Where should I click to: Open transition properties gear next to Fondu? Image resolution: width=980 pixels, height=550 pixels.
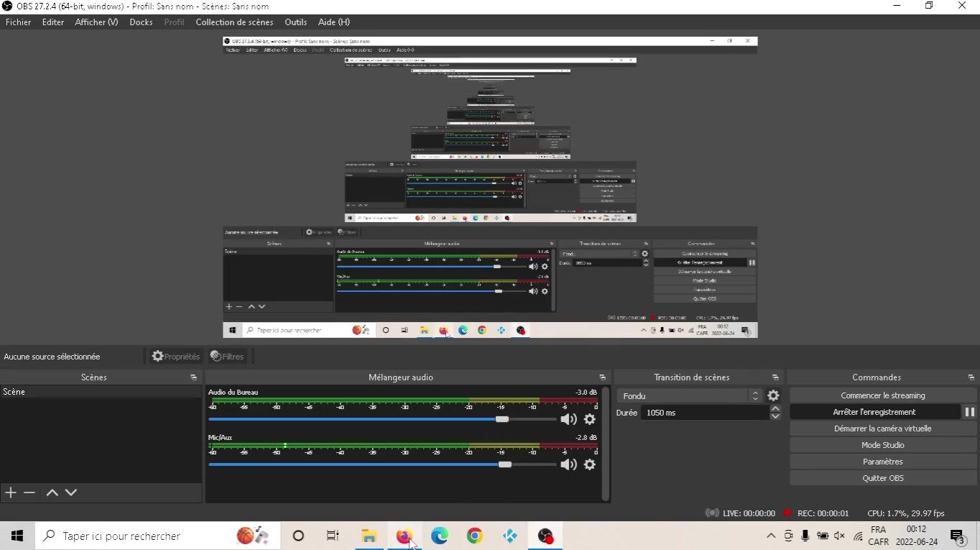773,395
